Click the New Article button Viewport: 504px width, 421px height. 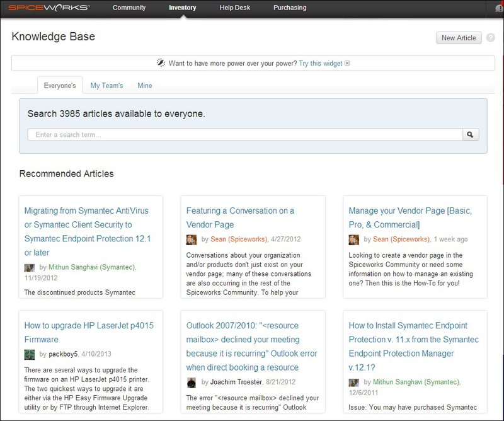[459, 38]
